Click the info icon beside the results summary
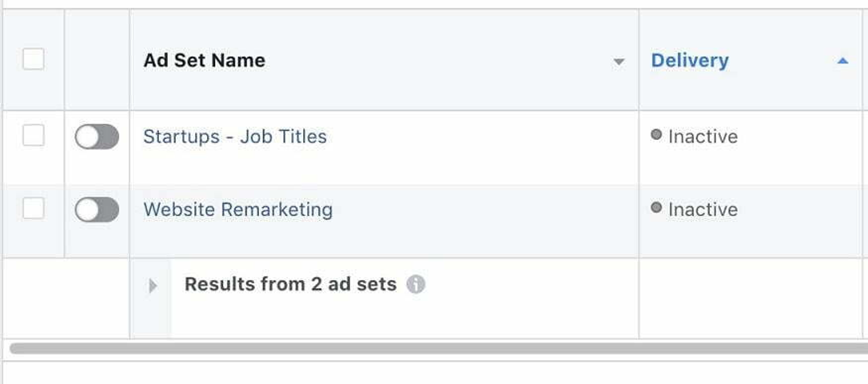Viewport: 868px width, 384px height. coord(416,284)
